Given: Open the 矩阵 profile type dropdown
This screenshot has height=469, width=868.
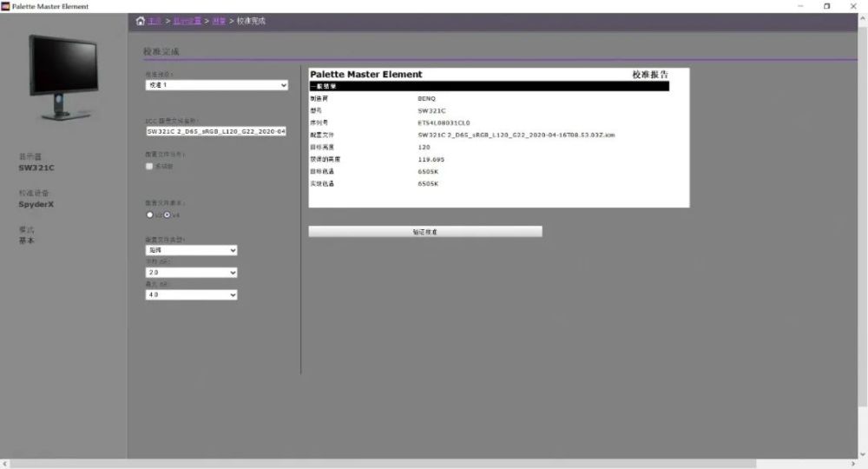Looking at the screenshot, I should 192,250.
